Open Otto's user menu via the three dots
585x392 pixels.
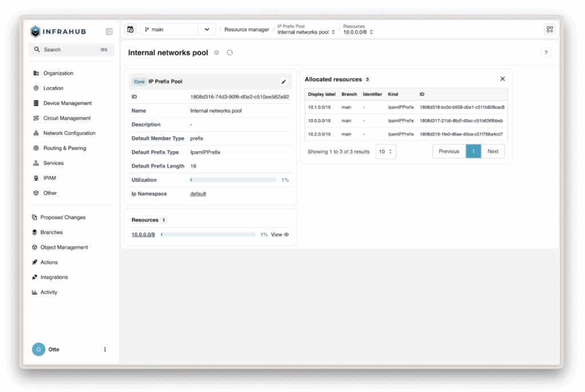[x=105, y=349]
